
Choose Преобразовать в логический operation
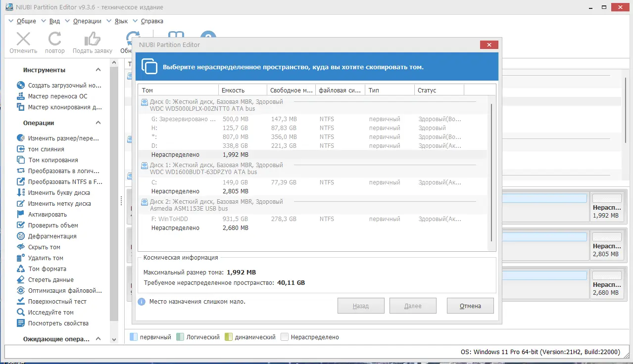click(59, 171)
